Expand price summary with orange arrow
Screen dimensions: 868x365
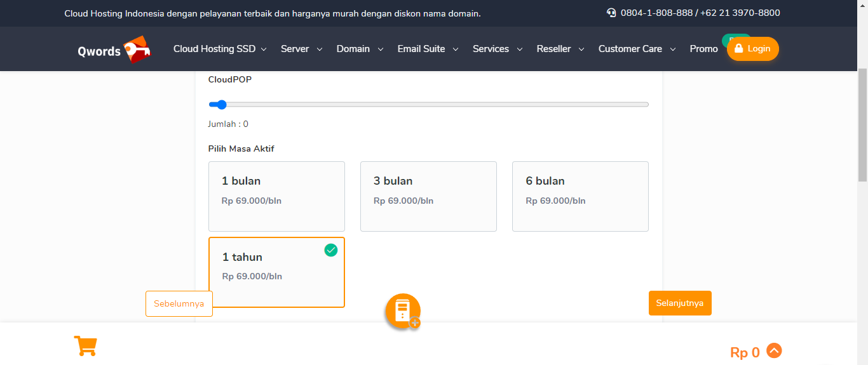pyautogui.click(x=774, y=350)
